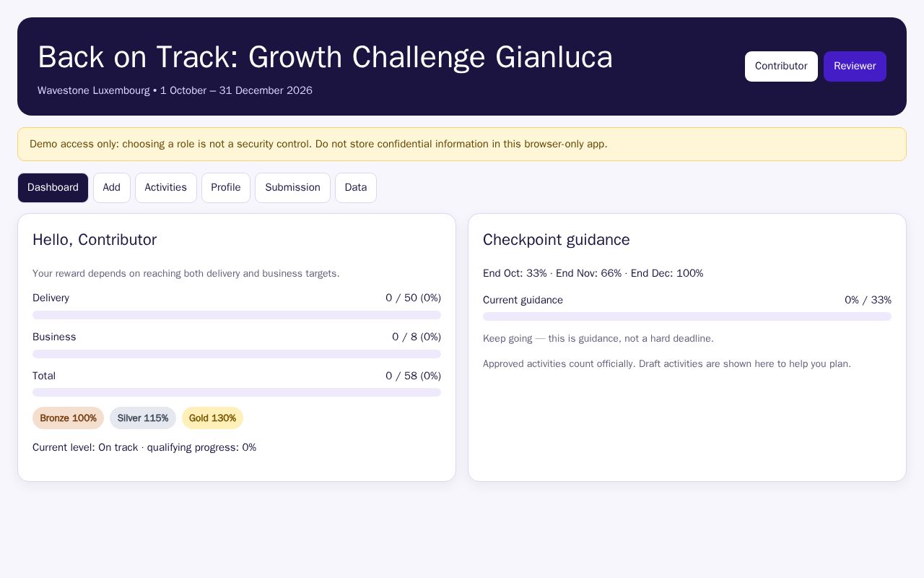Click the 'Approved activities count officially' note
The height and width of the screenshot is (578, 924).
pos(667,364)
